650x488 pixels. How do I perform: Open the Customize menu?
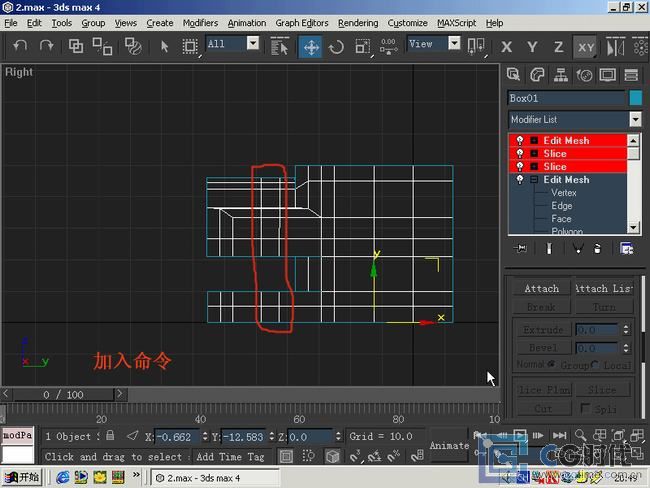pos(407,23)
